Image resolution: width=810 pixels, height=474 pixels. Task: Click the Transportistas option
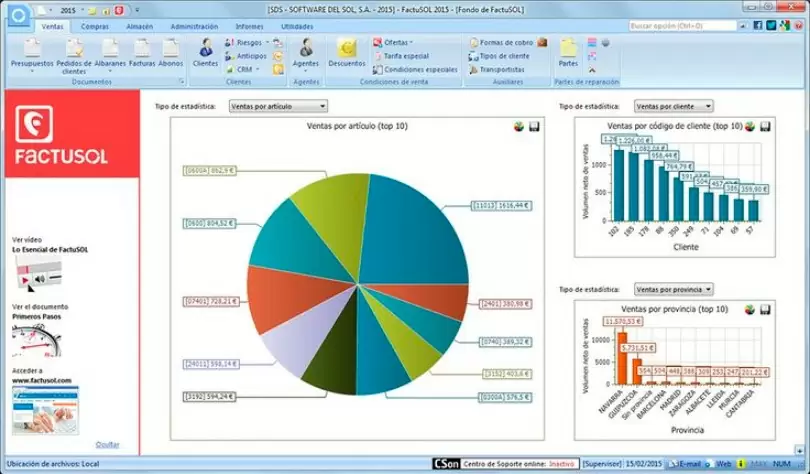click(x=496, y=69)
